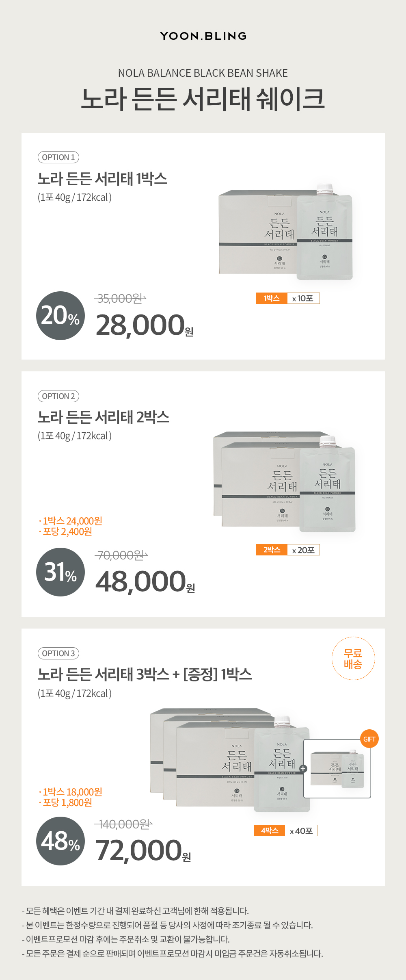Open the gift box thumbnail image
The width and height of the screenshot is (406, 980).
pos(337,769)
